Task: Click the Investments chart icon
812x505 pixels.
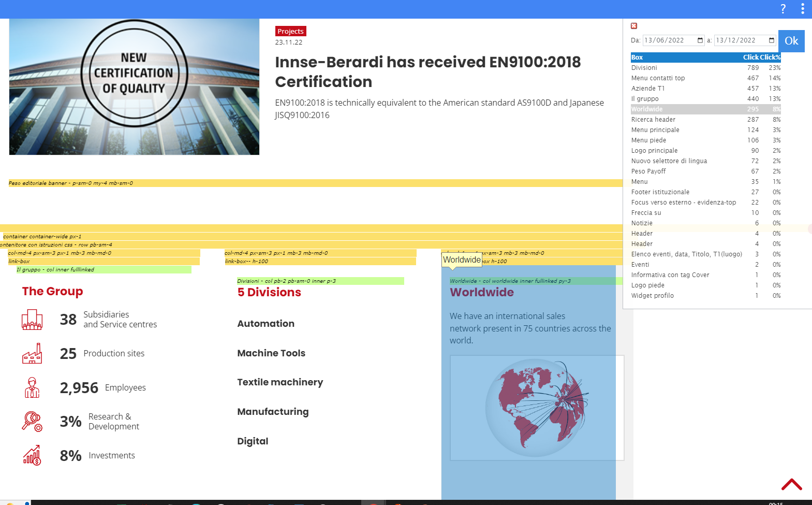Action: click(x=32, y=455)
